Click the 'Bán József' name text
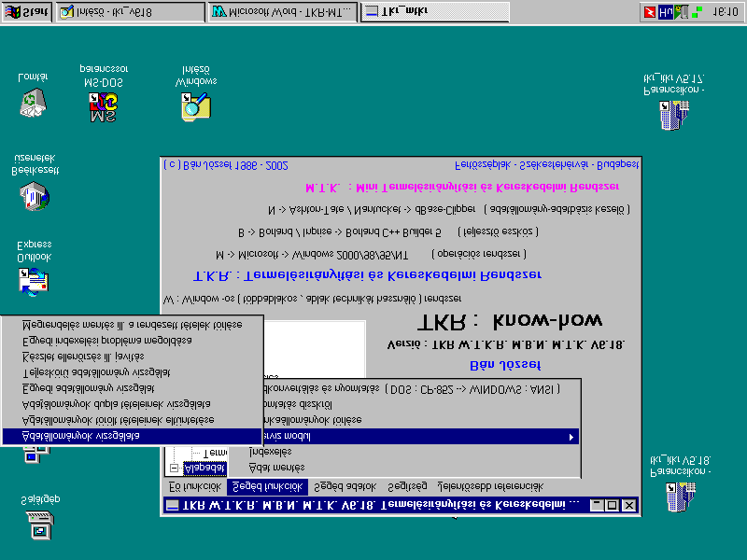Viewport: 747px width, 560px height. click(505, 365)
